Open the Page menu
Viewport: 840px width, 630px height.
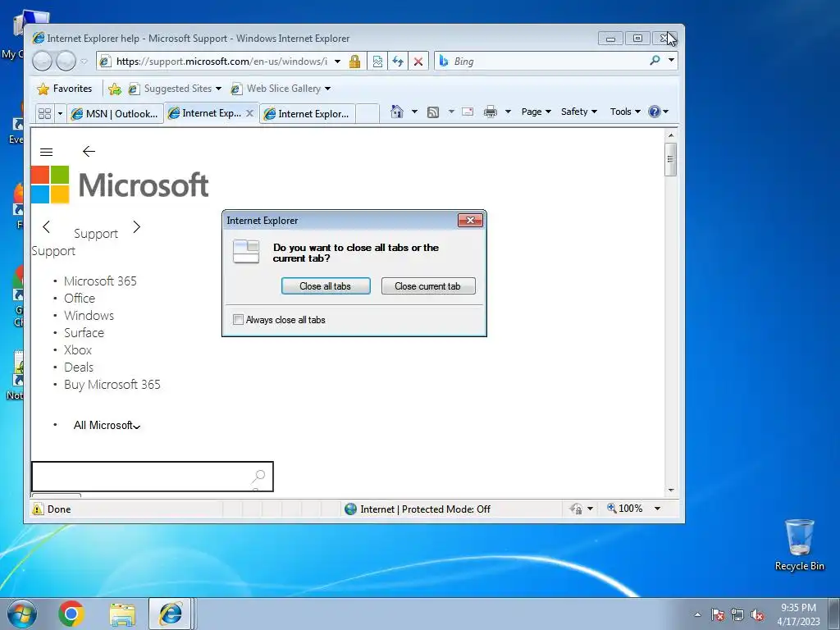point(536,112)
